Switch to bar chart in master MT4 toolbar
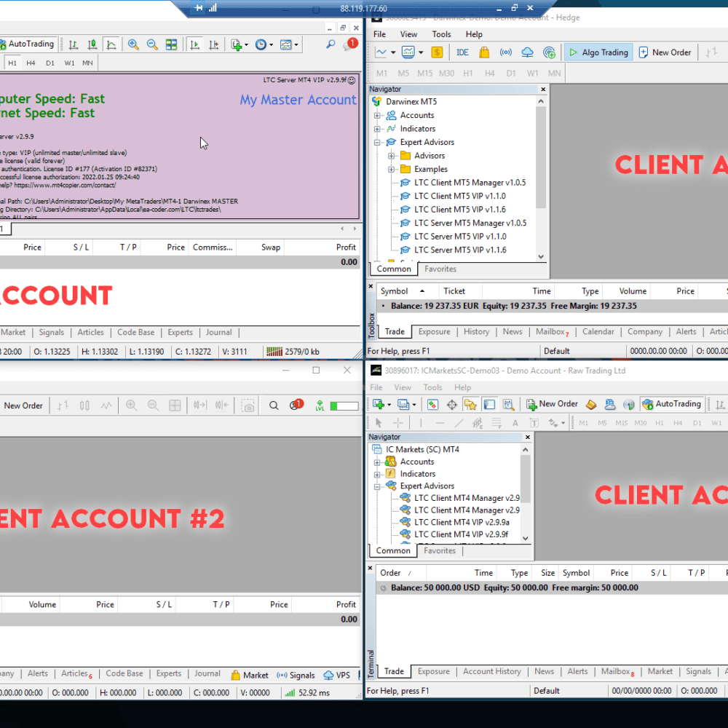Screen dimensions: 728x728 pos(73,44)
